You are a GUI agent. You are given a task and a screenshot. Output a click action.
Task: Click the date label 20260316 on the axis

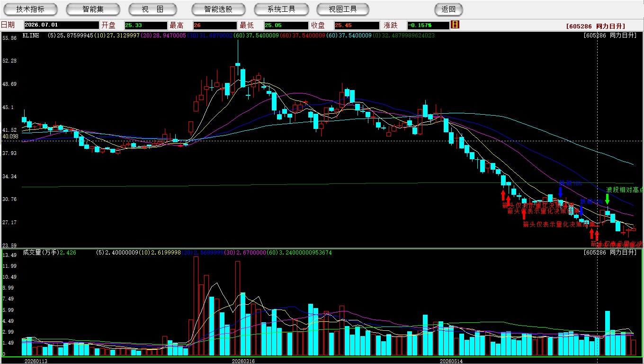point(243,361)
